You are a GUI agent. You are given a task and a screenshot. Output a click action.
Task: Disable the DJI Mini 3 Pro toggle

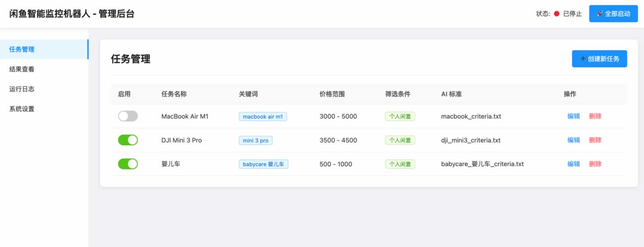click(x=128, y=140)
